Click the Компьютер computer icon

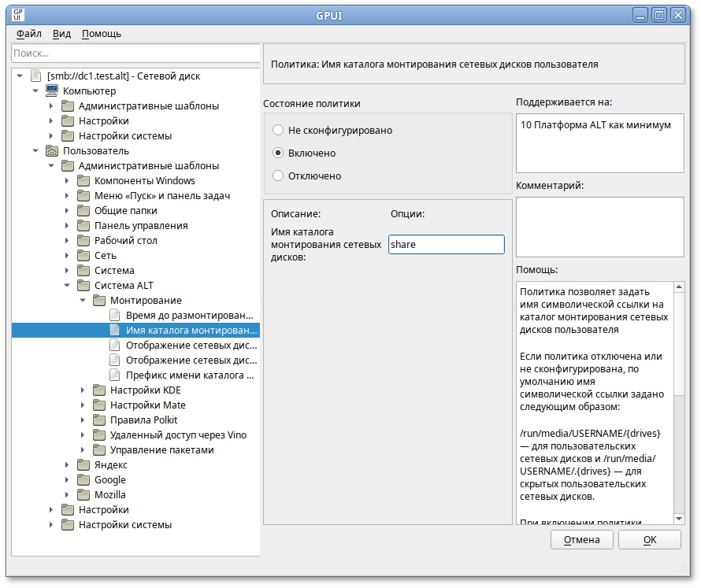coord(52,91)
